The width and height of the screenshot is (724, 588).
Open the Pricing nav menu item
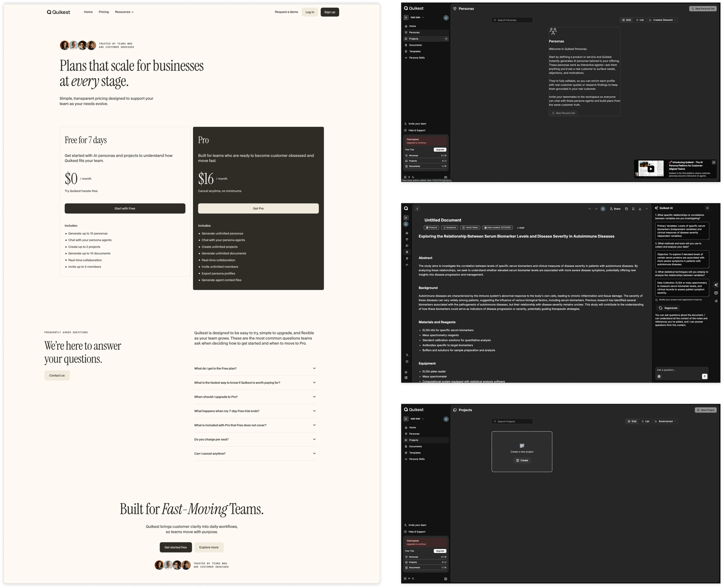(104, 12)
